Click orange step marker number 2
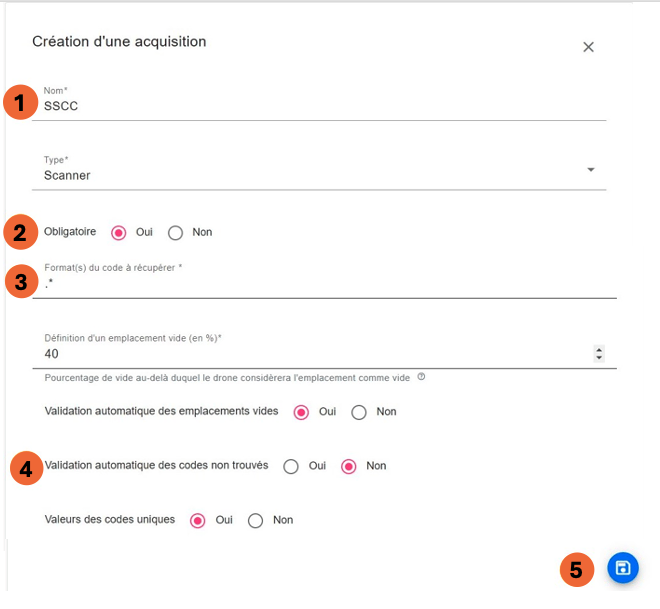The height and width of the screenshot is (609, 660). click(x=17, y=233)
